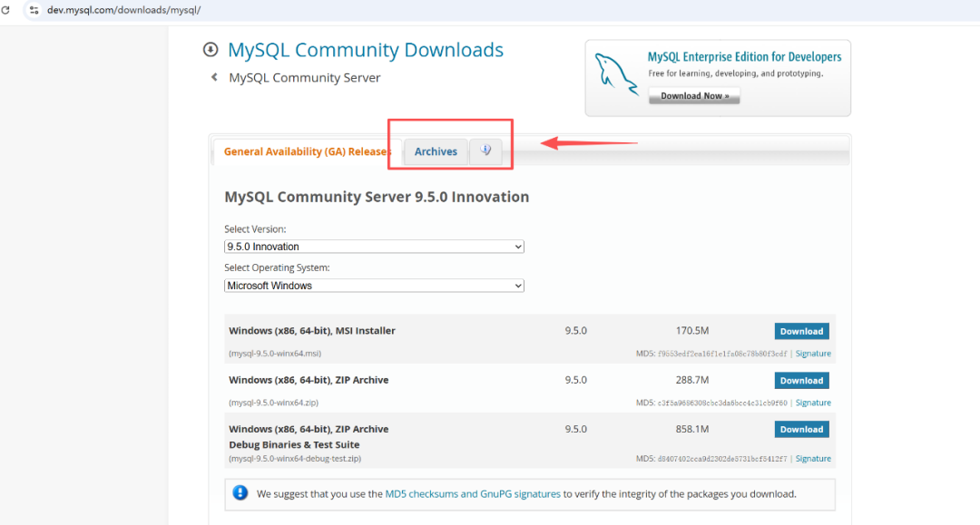980x525 pixels.
Task: Select the General Availability (GA) Releases tab
Action: pos(307,151)
